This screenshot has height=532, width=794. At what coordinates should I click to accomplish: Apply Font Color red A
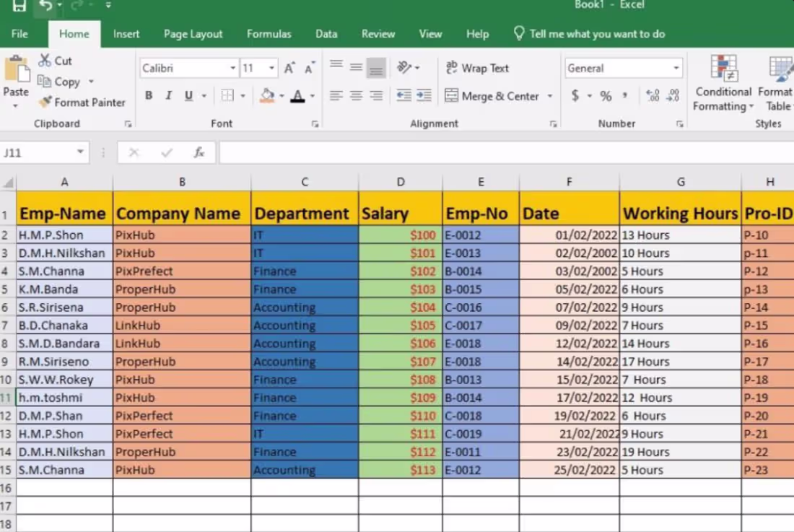click(x=297, y=96)
